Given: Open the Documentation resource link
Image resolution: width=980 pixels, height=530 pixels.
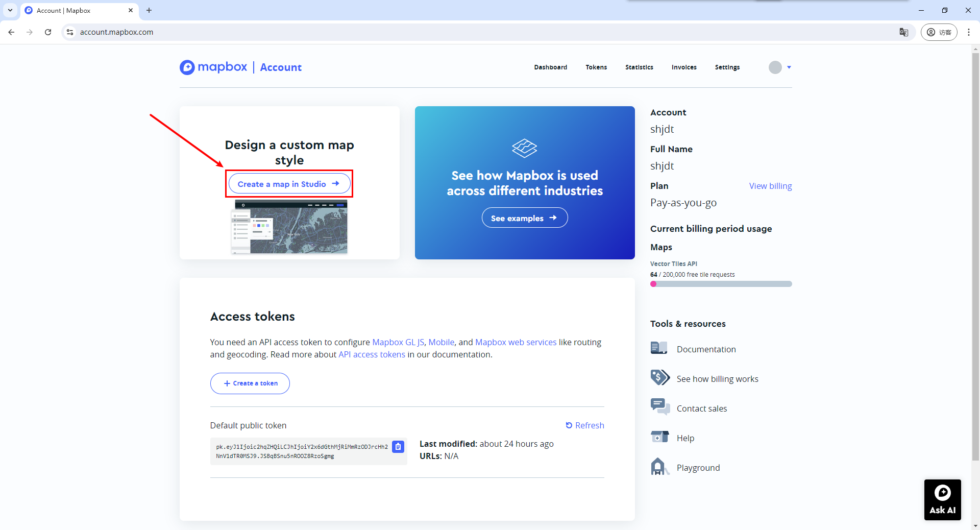Looking at the screenshot, I should click(706, 349).
